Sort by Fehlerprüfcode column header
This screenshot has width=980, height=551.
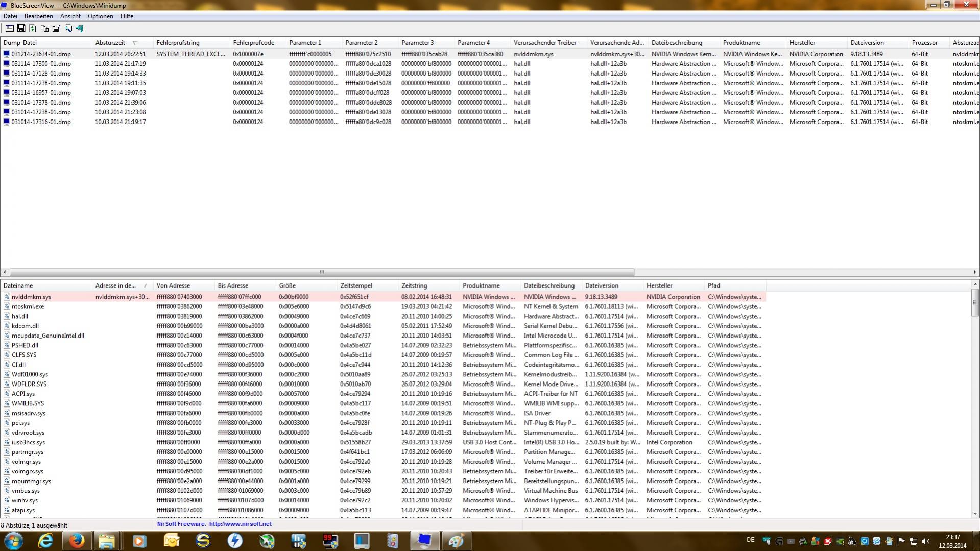pos(258,43)
